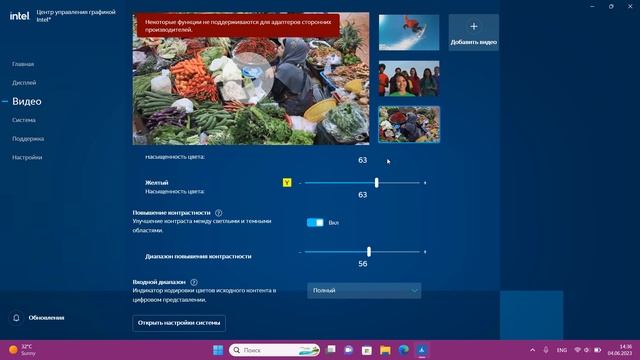The image size is (640, 360).
Task: Open the Настройки section
Action: (27, 158)
